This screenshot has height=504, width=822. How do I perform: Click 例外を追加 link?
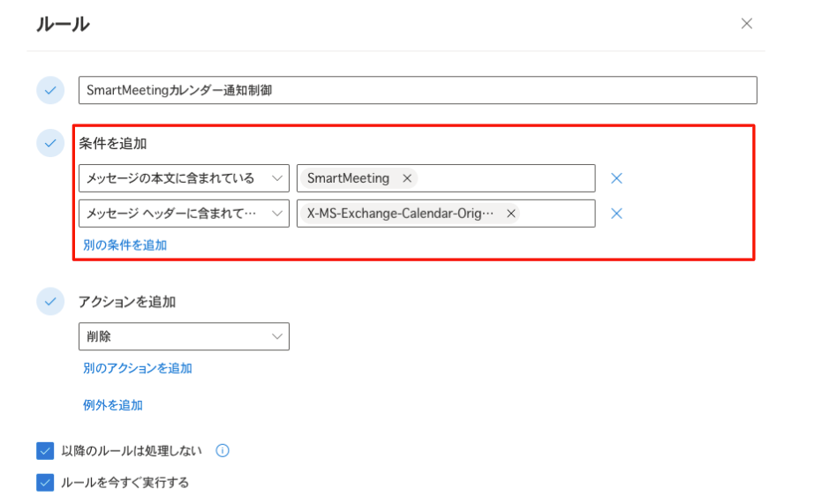pos(113,405)
